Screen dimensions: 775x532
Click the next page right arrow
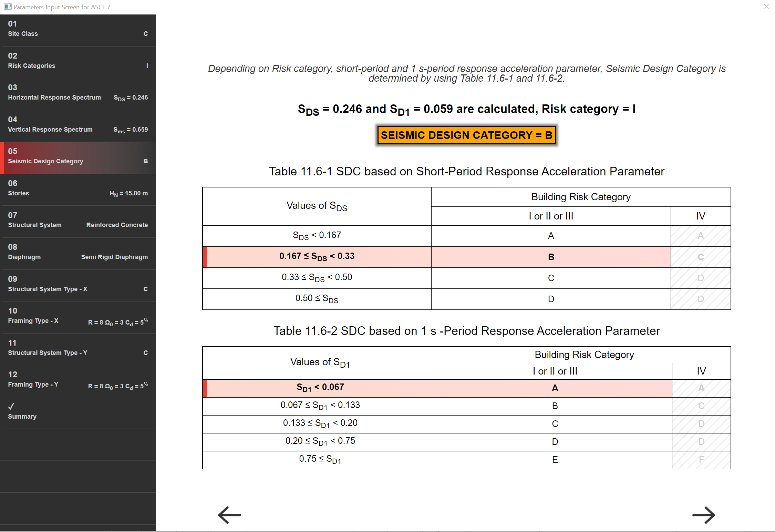703,515
